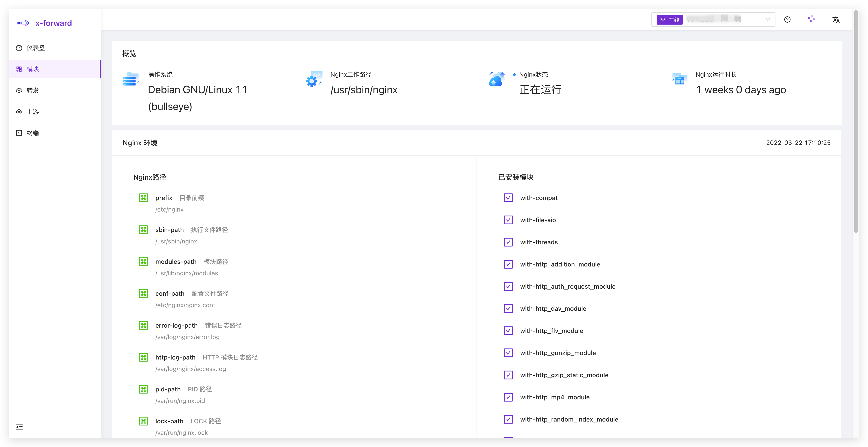Click the purple dots theme icon
Screen dimensions: 868x447
(811, 19)
